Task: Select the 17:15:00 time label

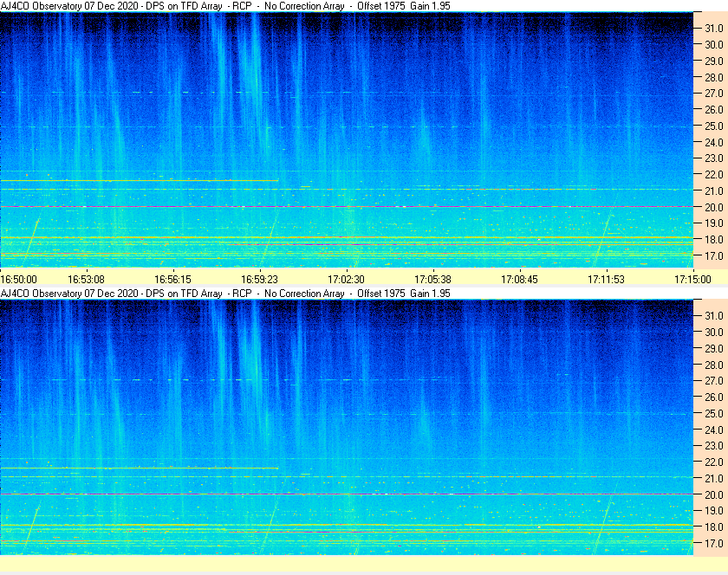Action: coord(692,280)
